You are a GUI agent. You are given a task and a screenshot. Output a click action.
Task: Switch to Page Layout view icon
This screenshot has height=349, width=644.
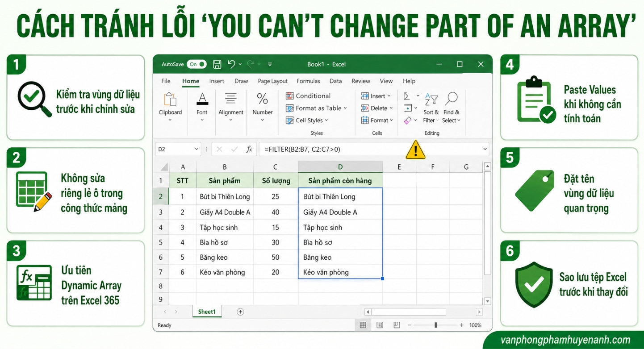tap(380, 325)
